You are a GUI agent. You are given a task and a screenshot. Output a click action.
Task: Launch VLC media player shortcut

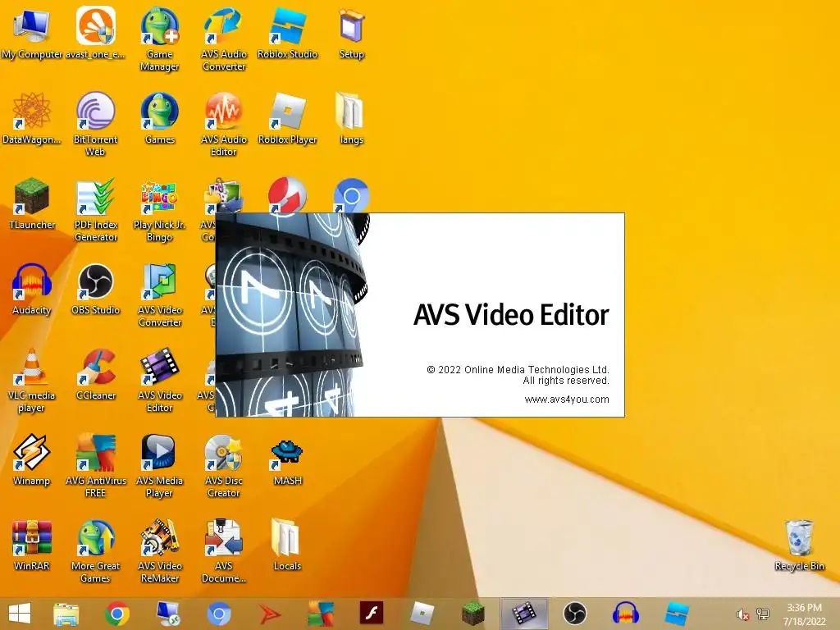tap(32, 381)
